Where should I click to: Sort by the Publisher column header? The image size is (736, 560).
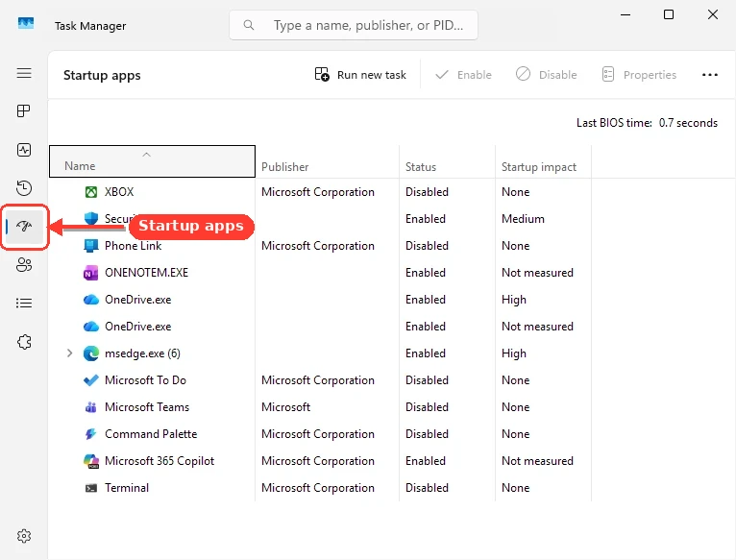pyautogui.click(x=327, y=161)
